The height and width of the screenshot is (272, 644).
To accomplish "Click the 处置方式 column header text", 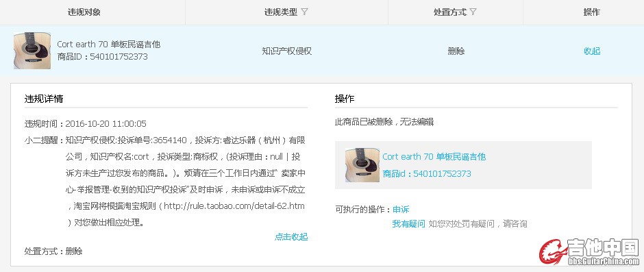I will pos(450,12).
